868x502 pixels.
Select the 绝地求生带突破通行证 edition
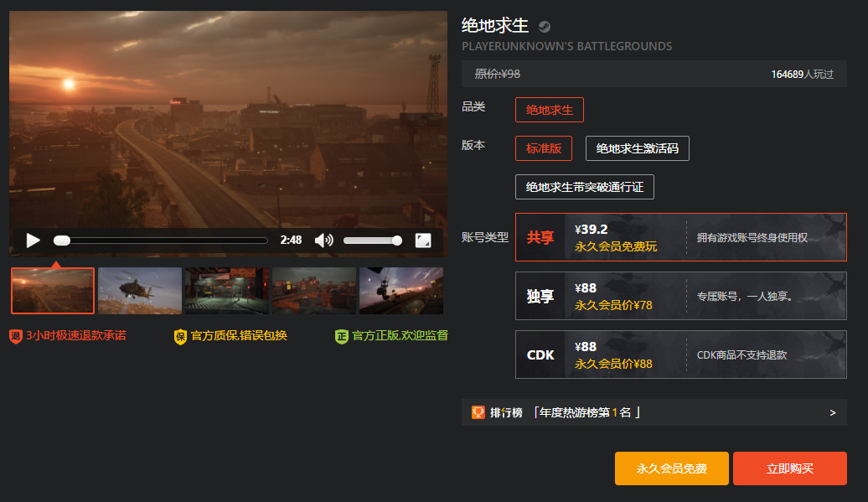tap(585, 187)
